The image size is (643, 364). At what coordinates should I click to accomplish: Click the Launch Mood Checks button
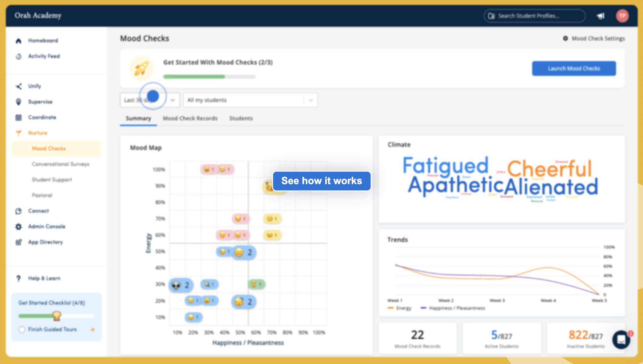point(573,68)
